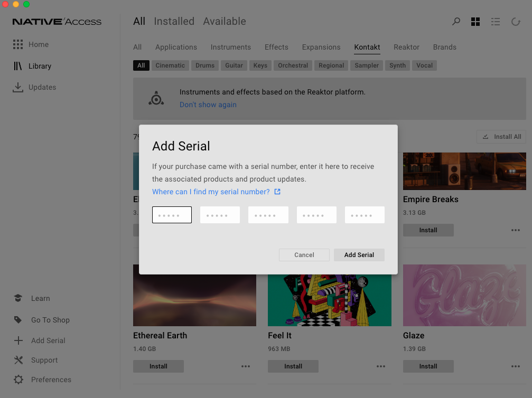The width and height of the screenshot is (532, 398).
Task: Install Feel It
Action: (x=293, y=366)
